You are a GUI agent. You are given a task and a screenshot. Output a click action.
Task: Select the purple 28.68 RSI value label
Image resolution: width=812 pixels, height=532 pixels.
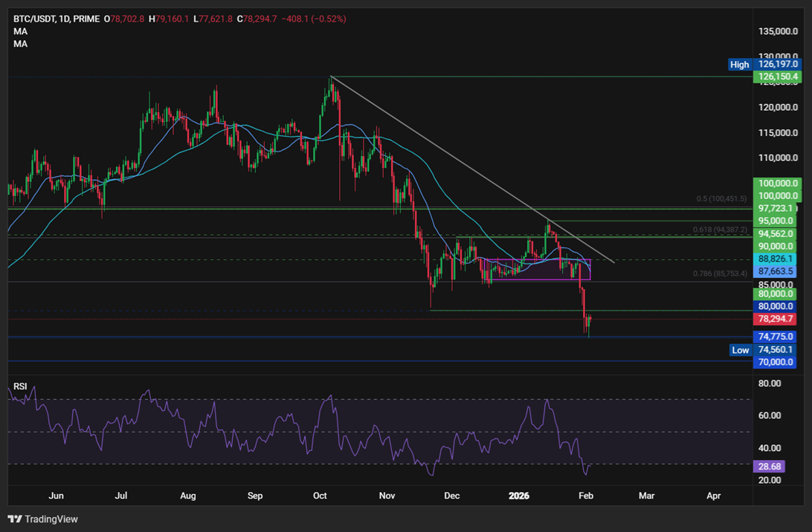point(769,467)
